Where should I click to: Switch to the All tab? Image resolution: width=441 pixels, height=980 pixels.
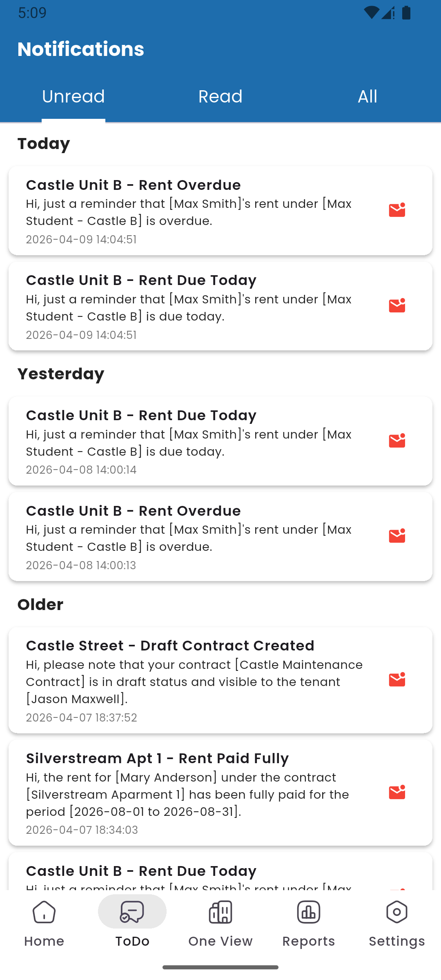[367, 97]
